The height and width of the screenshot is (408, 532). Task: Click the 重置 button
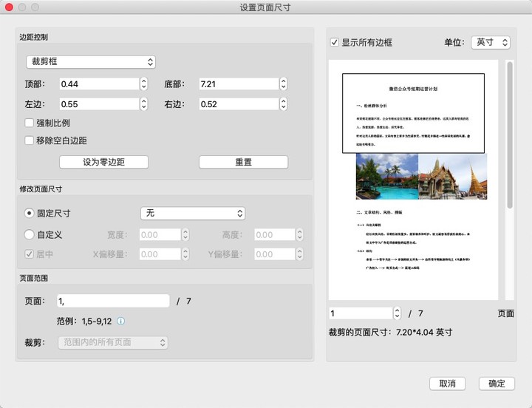(x=243, y=162)
